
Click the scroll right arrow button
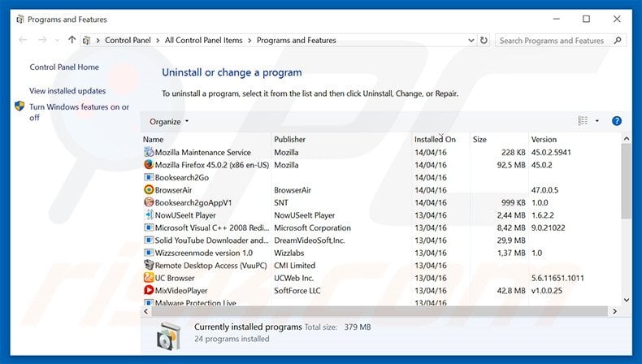(614, 311)
